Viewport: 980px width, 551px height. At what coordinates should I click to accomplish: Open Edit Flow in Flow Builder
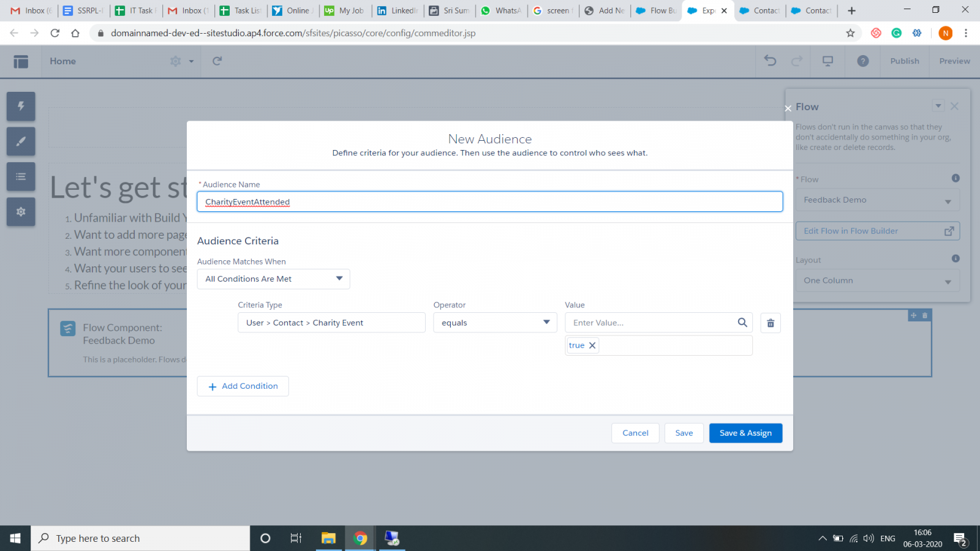coord(877,231)
